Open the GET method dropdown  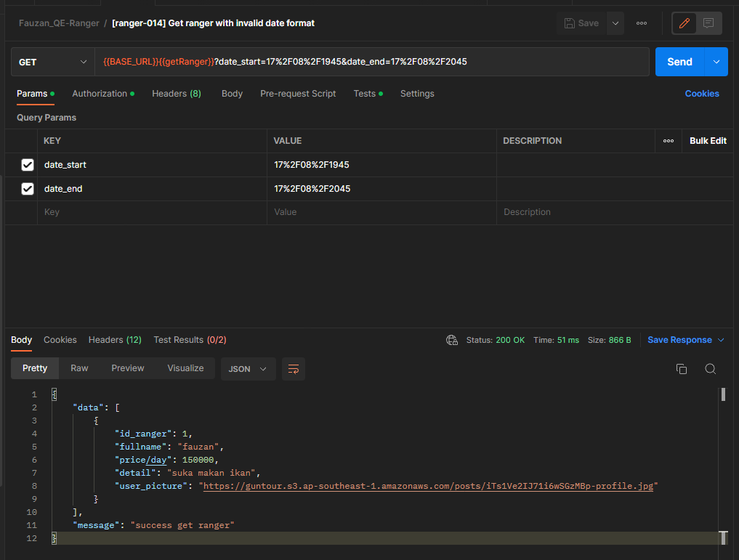[52, 62]
